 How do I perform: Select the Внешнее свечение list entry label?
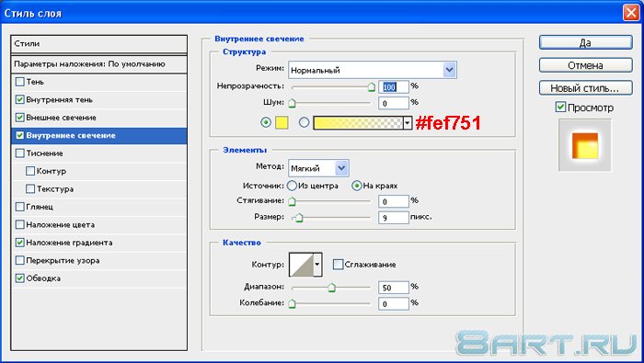pos(62,118)
